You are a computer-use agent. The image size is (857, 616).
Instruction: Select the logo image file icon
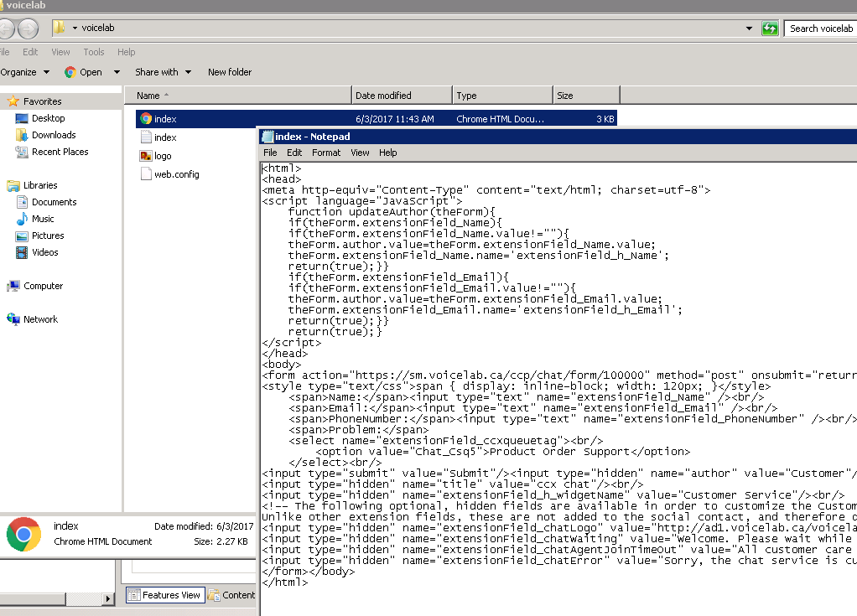[x=146, y=156]
